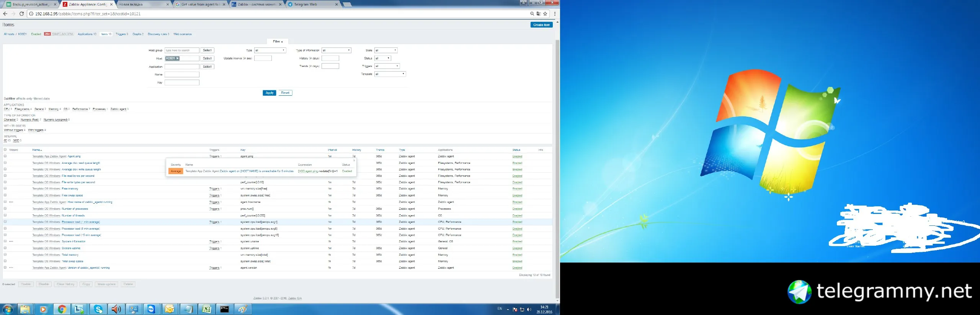The height and width of the screenshot is (315, 980).
Task: Click the Name column header to sort
Action: point(37,150)
